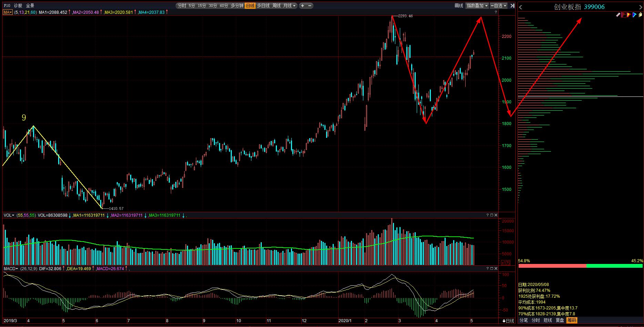Switch to the 复盘 review tab

tap(560, 320)
